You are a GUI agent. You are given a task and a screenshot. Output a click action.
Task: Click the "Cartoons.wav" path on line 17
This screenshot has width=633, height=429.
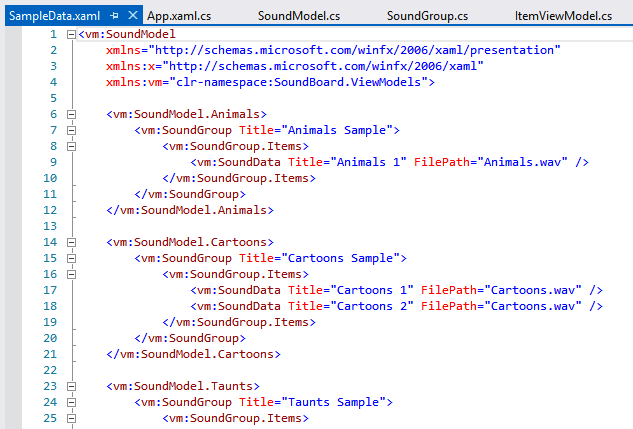(x=533, y=290)
